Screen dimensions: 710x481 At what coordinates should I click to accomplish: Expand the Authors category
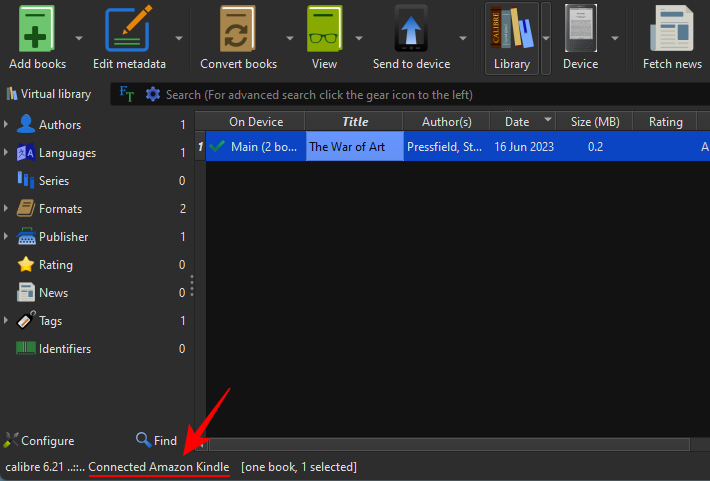(6, 125)
